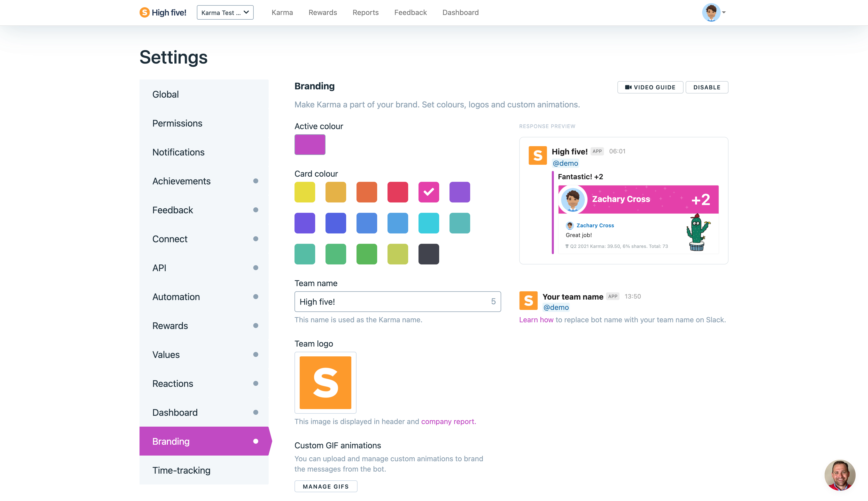Click status dot next to Rewards setting
The image size is (868, 501).
(256, 325)
